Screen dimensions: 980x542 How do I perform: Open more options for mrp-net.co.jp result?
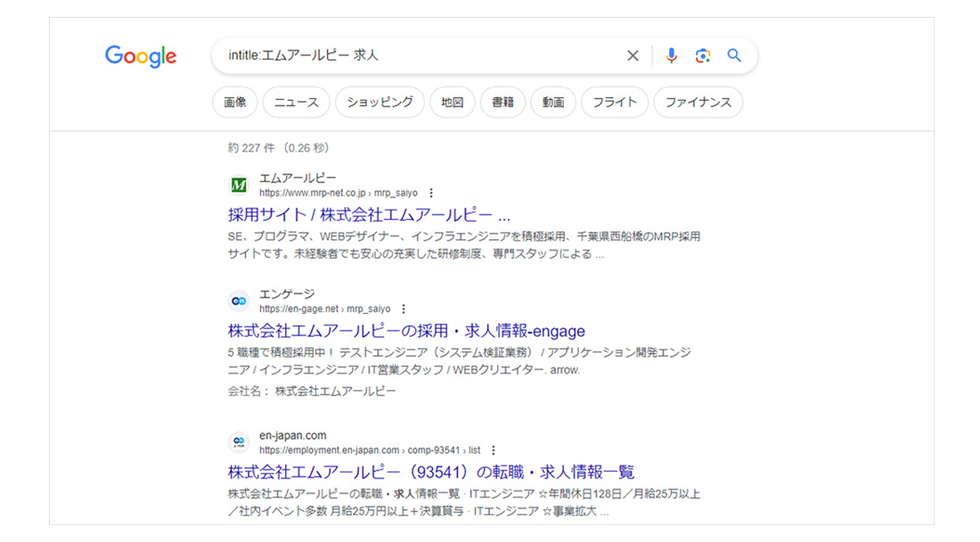pos(431,193)
